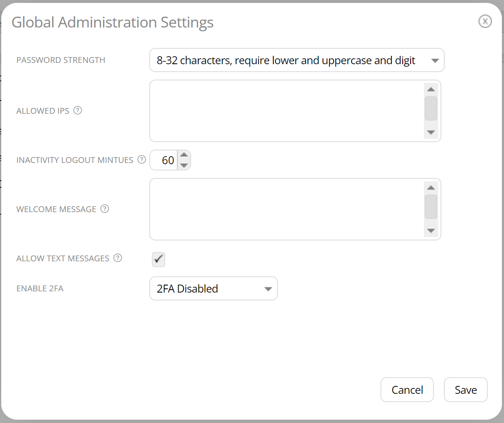Image resolution: width=504 pixels, height=423 pixels.
Task: Show help for Allowed IPs
Action: (78, 110)
